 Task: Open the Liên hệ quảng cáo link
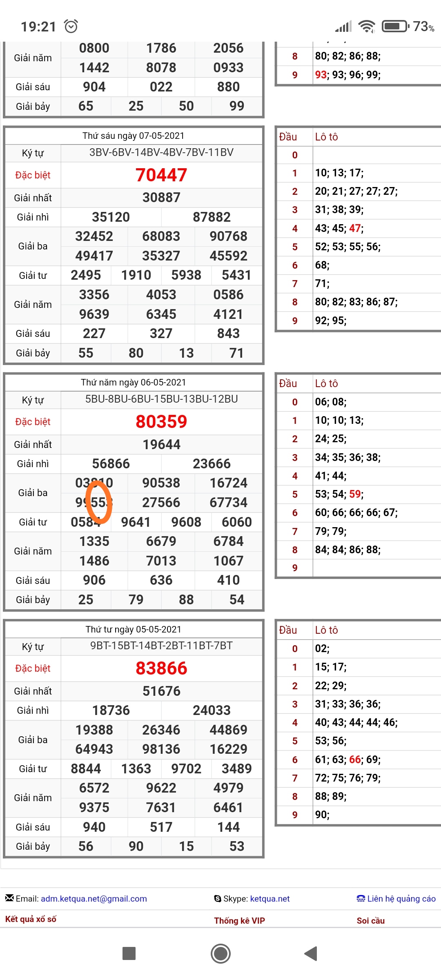pyautogui.click(x=401, y=899)
